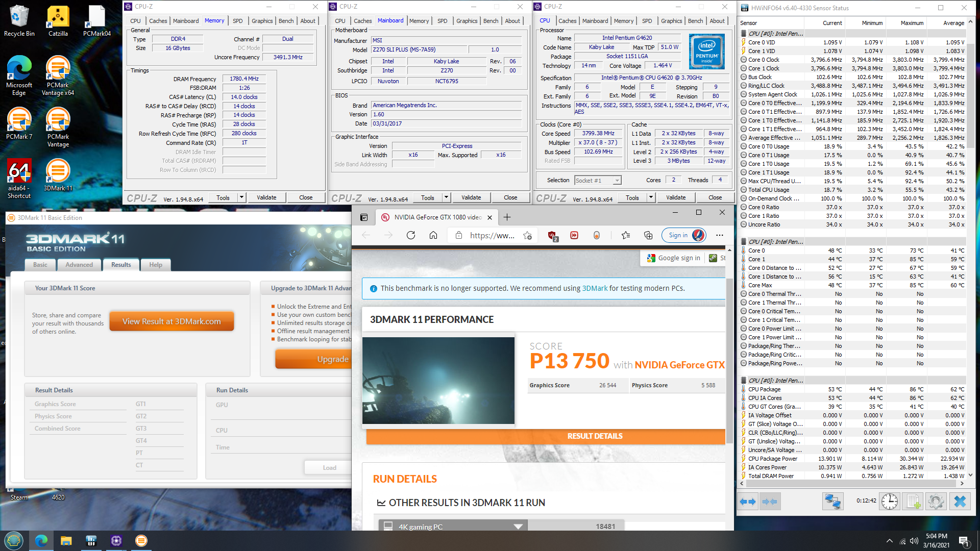Image resolution: width=980 pixels, height=551 pixels.
Task: Launch the PCMark Vantage x64 shortcut
Action: point(58,76)
